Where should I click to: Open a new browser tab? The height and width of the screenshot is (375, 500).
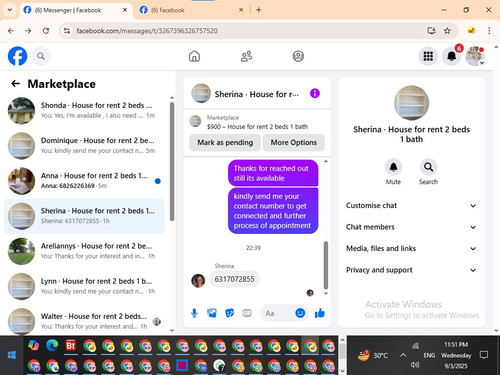259,10
